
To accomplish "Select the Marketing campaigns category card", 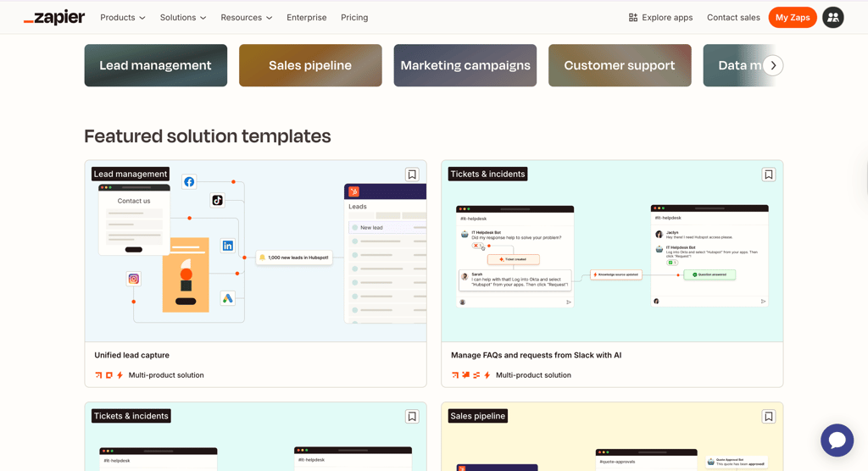I will [x=465, y=65].
